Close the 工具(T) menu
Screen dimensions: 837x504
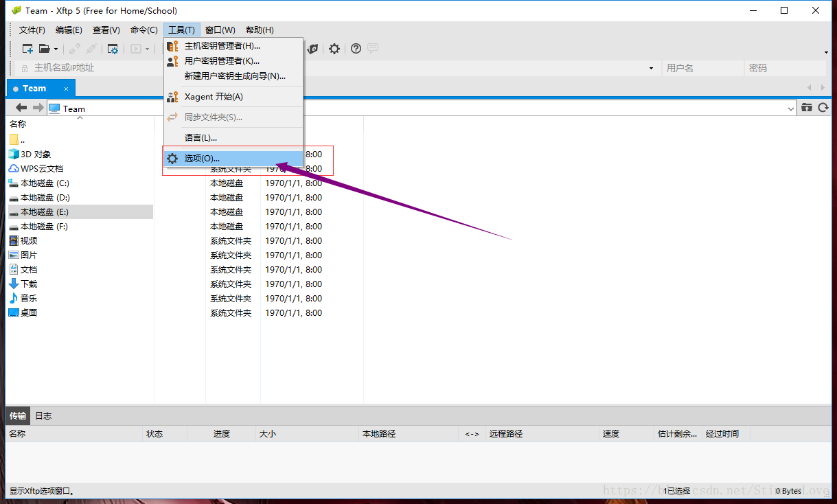coord(181,30)
